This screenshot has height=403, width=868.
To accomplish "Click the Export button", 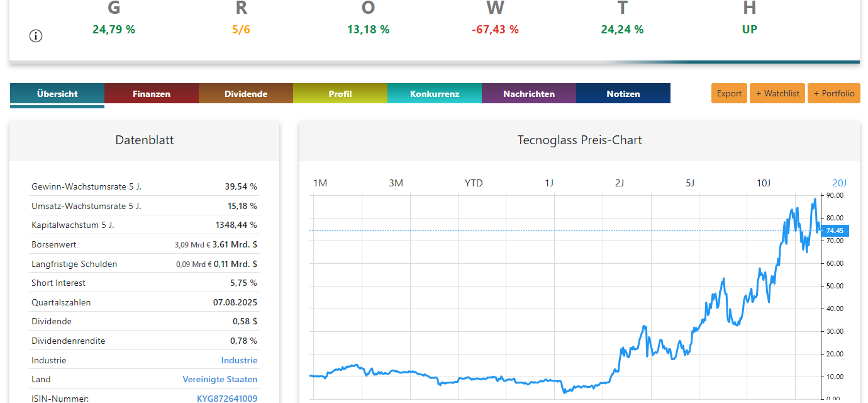I will [x=730, y=93].
